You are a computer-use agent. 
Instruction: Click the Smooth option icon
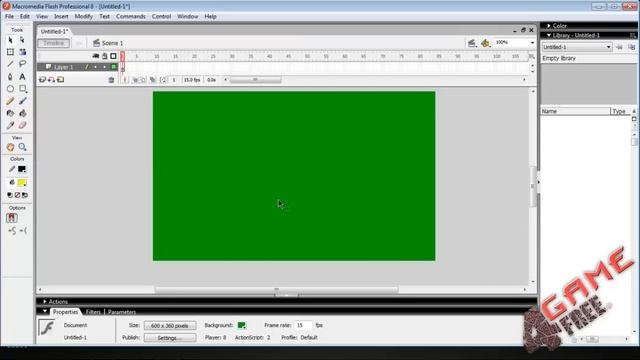12,231
